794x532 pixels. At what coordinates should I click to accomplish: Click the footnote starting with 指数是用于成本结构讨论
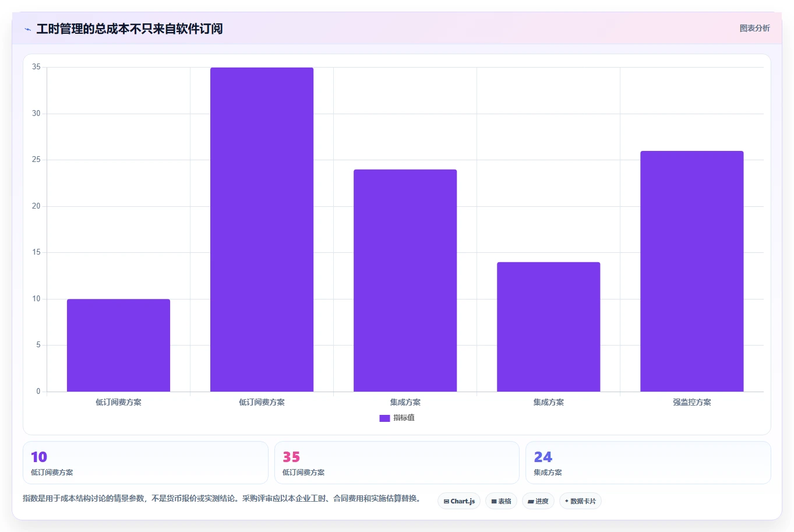(223, 498)
